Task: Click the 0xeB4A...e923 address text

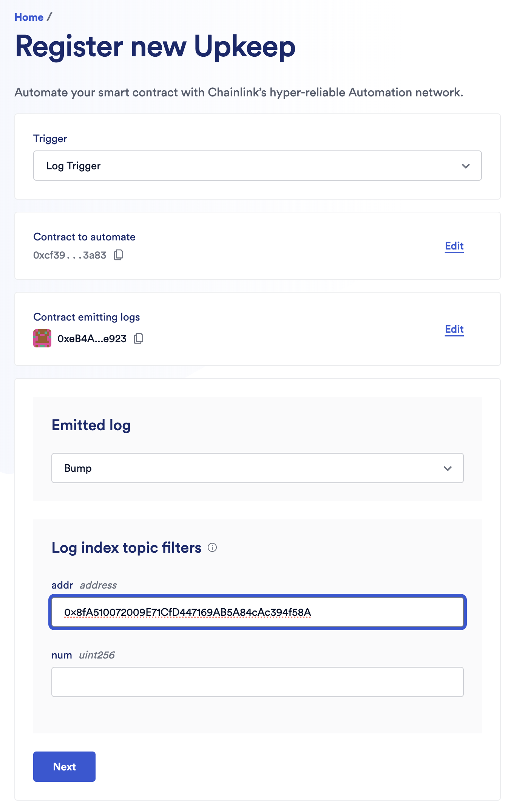Action: 92,339
